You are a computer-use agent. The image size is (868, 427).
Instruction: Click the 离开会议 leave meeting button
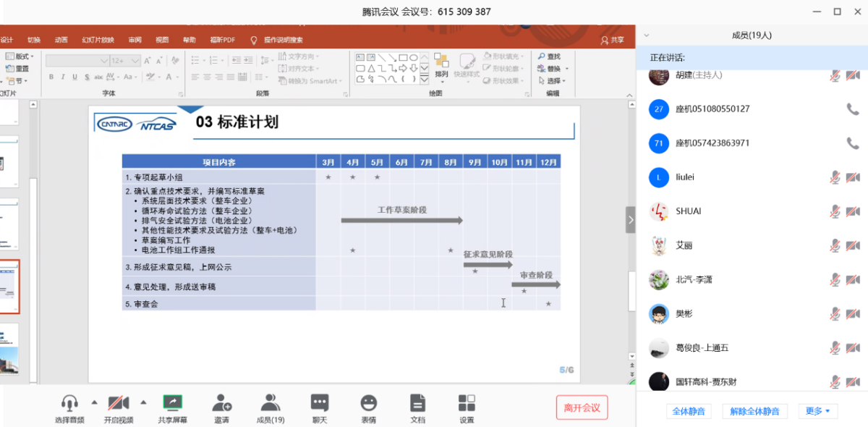(x=582, y=407)
